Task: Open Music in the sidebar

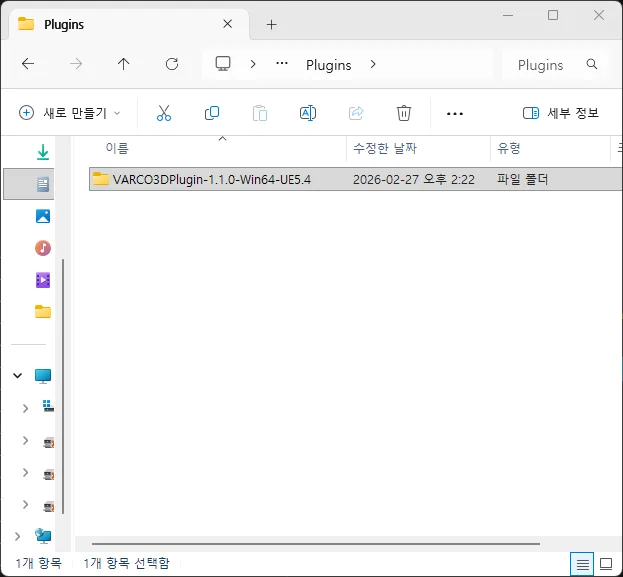Action: 43,248
